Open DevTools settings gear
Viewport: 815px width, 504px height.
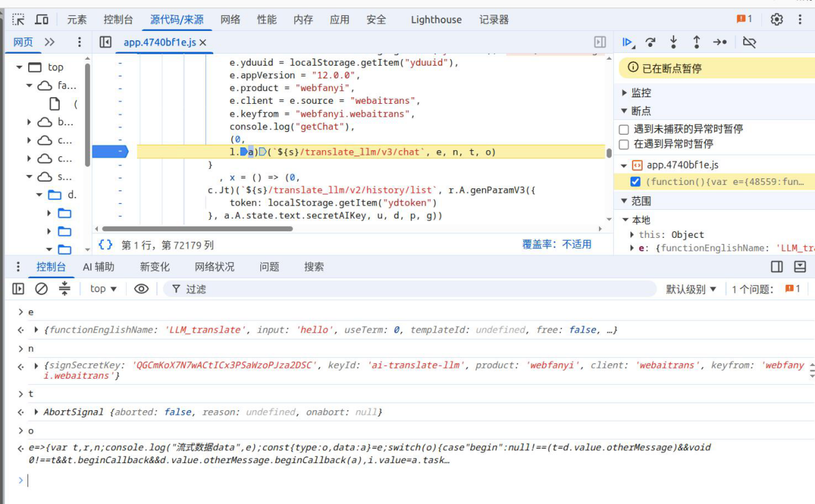(x=777, y=19)
